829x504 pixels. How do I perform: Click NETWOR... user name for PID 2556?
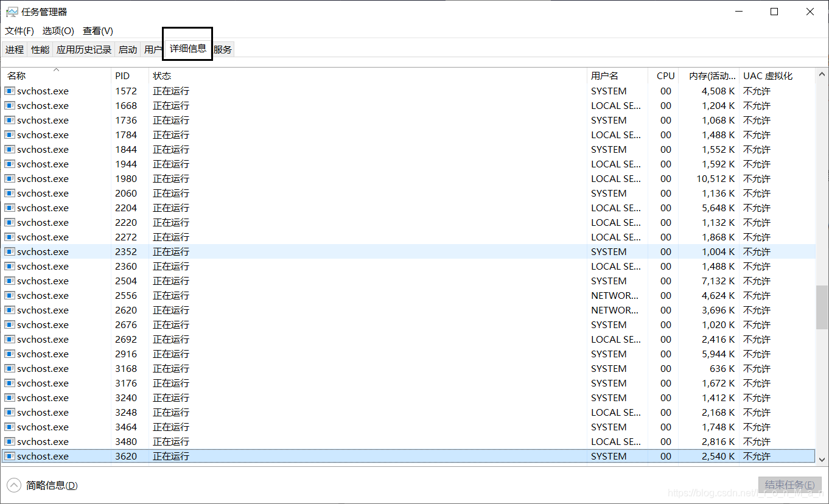(x=615, y=295)
